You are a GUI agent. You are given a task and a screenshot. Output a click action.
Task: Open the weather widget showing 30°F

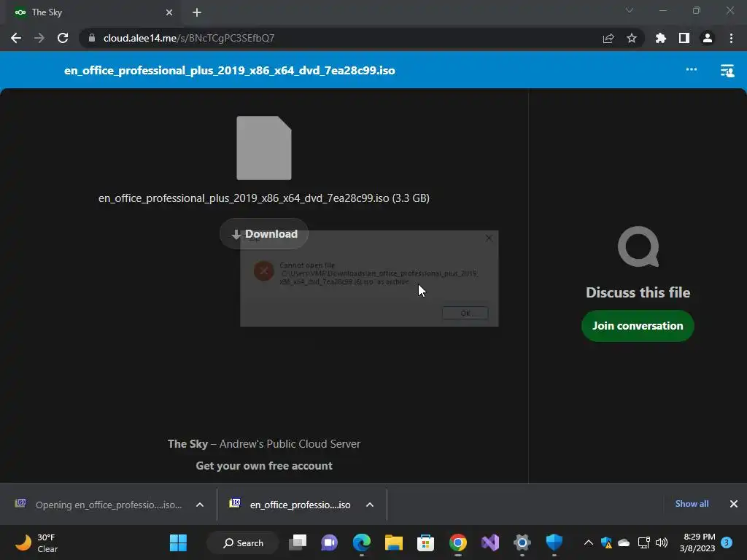36,542
